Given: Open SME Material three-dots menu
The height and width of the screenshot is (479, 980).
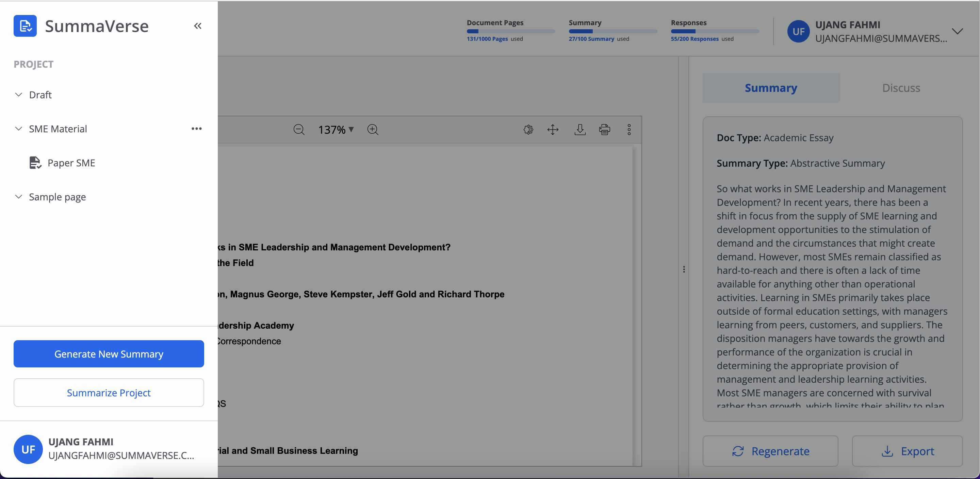Looking at the screenshot, I should point(196,129).
